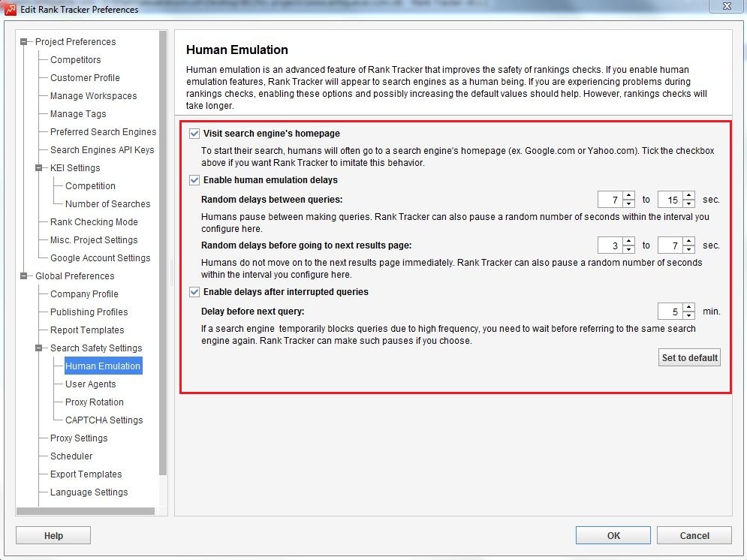This screenshot has height=560, width=747.
Task: Select Manage Workspaces tree item
Action: (93, 96)
